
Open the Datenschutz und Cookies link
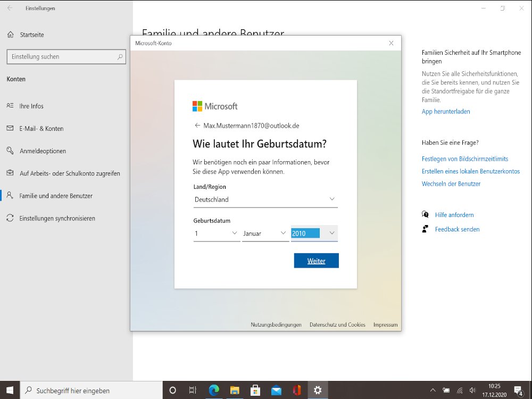click(337, 325)
